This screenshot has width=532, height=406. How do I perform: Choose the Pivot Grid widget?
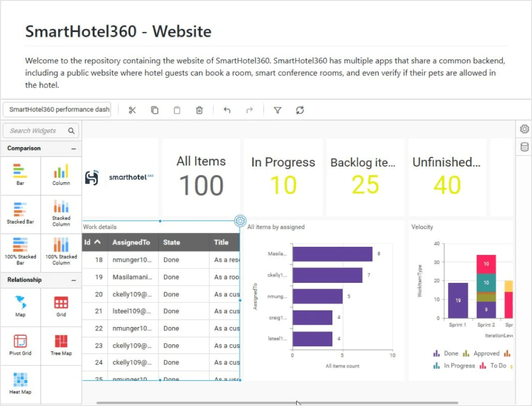click(20, 345)
